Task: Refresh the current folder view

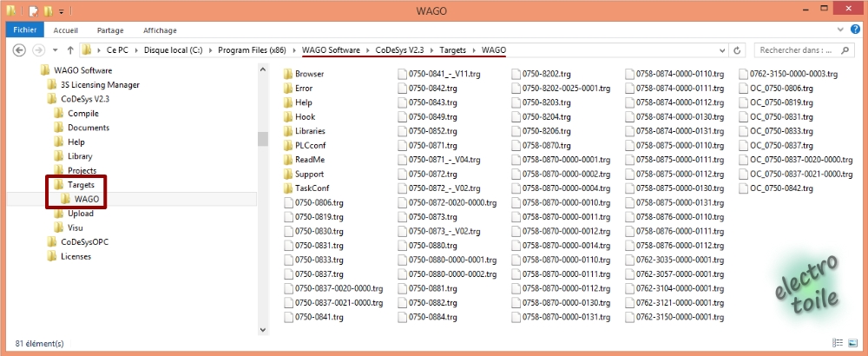Action: 737,50
